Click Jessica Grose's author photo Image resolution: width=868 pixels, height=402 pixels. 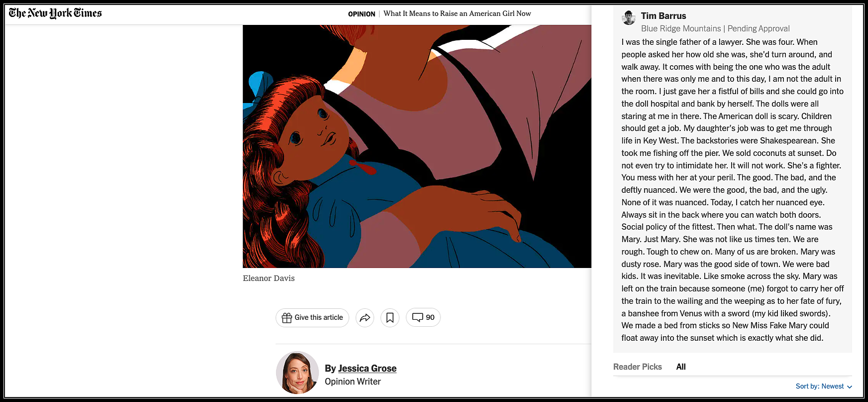[297, 373]
